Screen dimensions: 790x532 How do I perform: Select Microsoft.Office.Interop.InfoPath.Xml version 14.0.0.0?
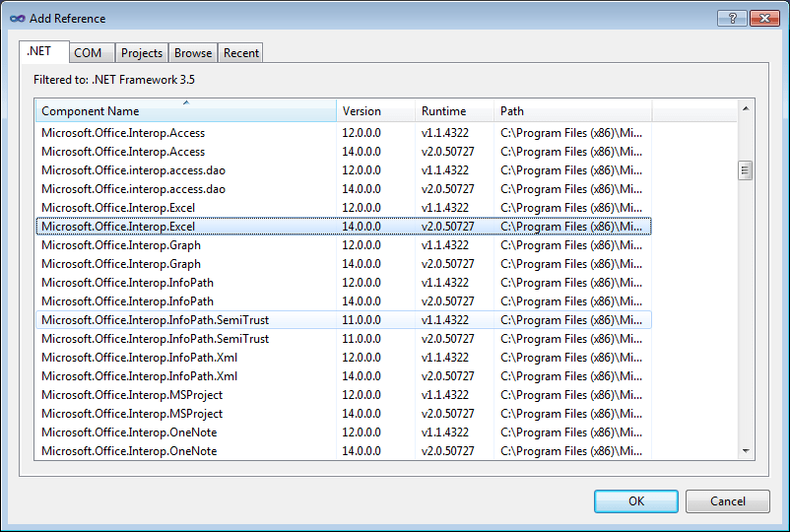coord(344,375)
